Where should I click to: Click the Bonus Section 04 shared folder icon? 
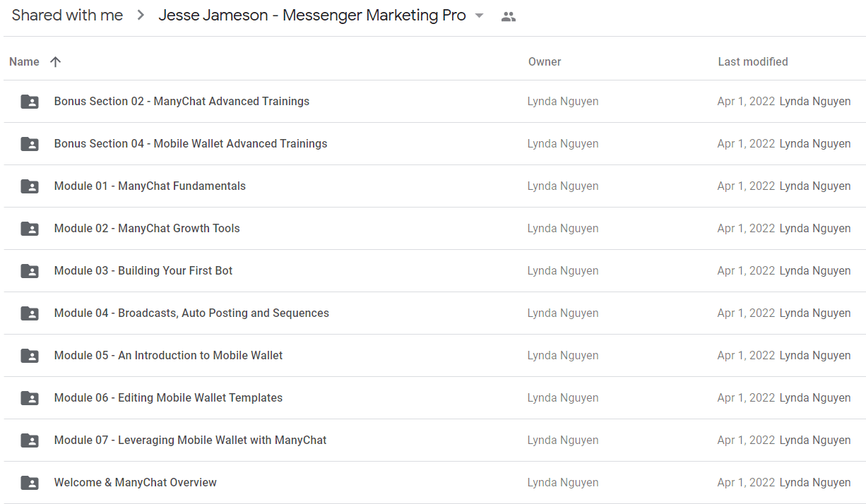pos(30,144)
